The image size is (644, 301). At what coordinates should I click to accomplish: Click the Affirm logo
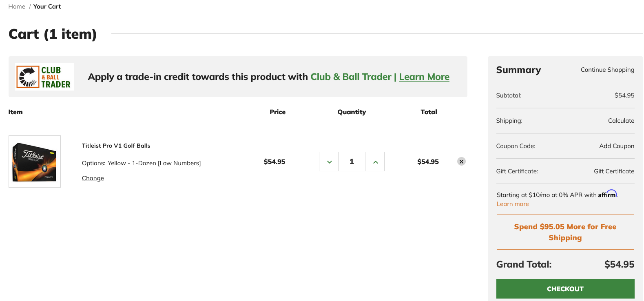(608, 194)
